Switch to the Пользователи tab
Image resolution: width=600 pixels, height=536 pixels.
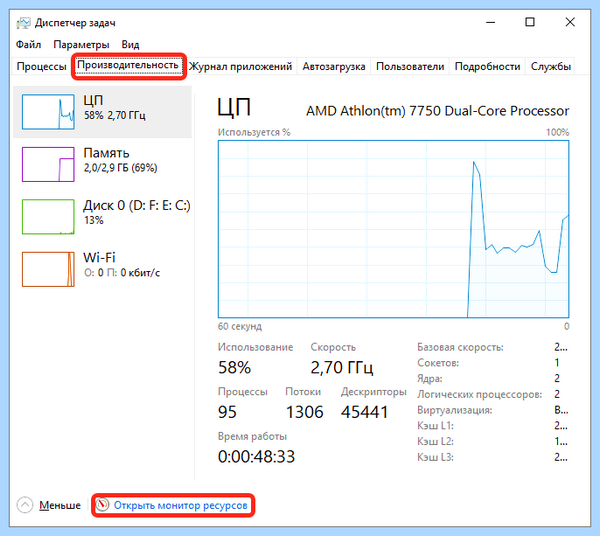point(410,66)
